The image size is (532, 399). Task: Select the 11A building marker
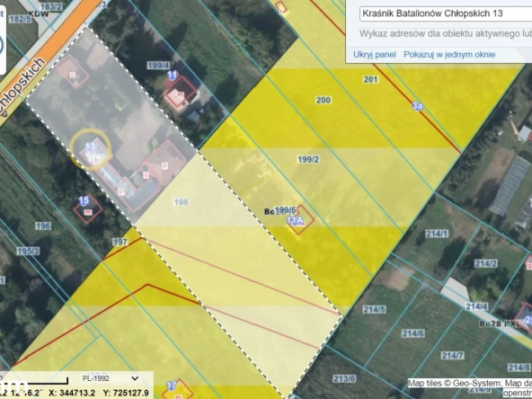(295, 221)
